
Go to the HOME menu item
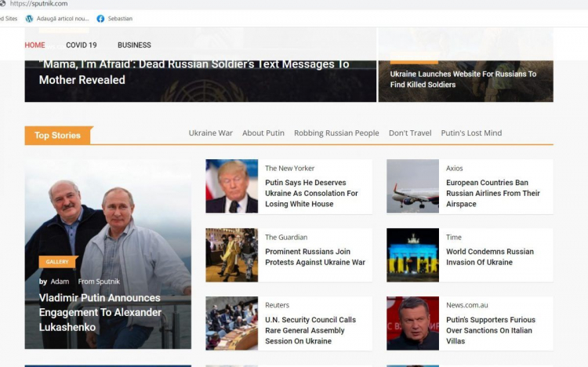(34, 45)
